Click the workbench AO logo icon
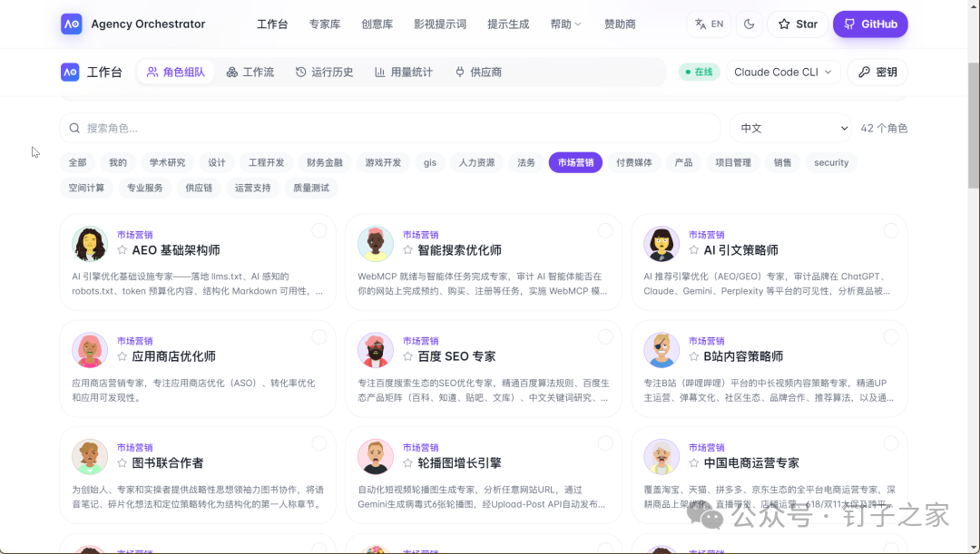Screen dimensions: 980x554 (x=70, y=72)
